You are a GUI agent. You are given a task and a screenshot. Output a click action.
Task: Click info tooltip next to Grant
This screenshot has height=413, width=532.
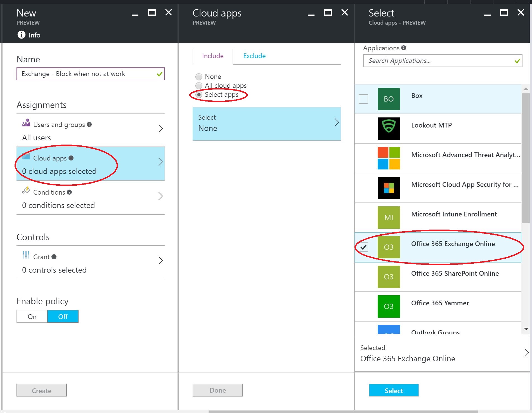point(54,257)
